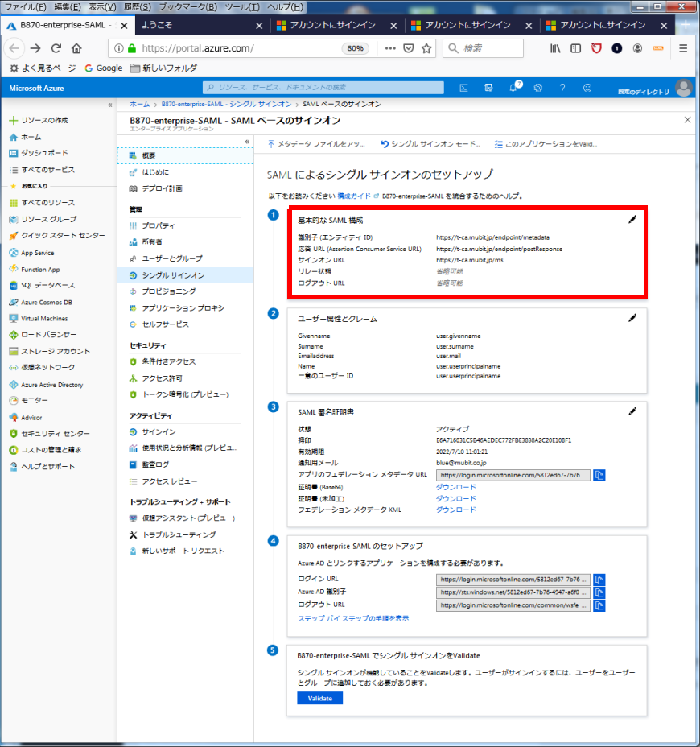
Task: Copy the logout URL in the setup section
Action: 599,605
